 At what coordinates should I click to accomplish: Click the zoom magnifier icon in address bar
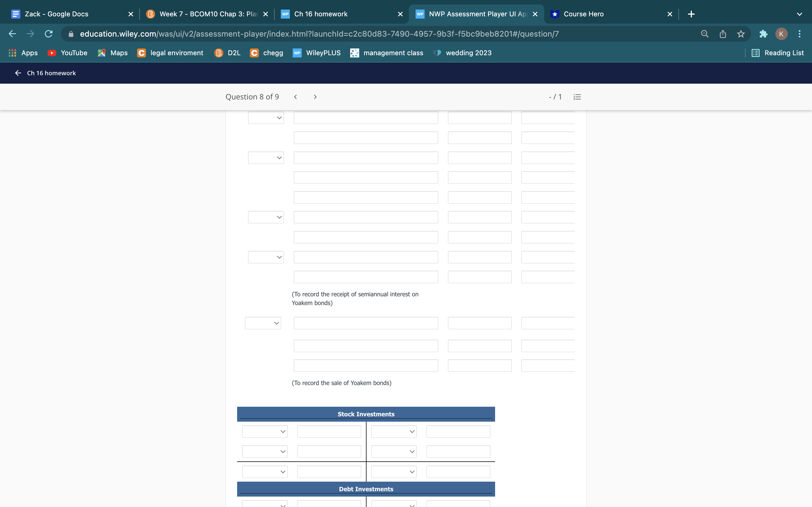[705, 34]
